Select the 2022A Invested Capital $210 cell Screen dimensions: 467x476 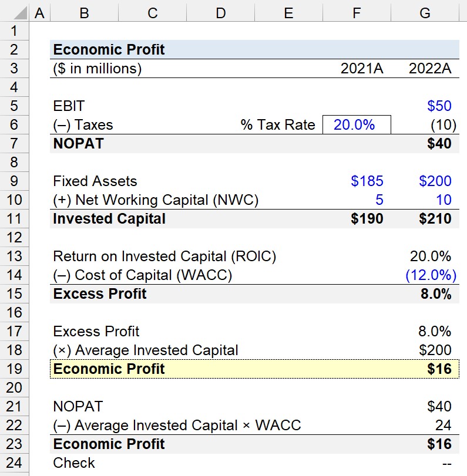[425, 218]
